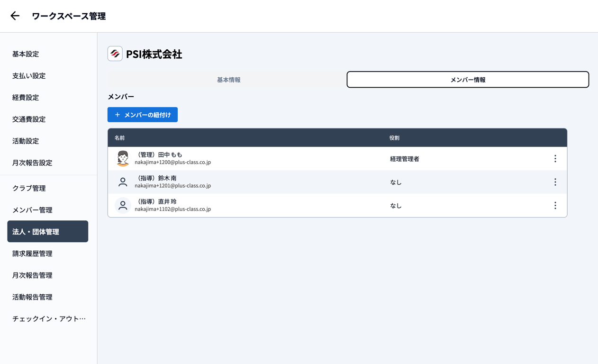This screenshot has width=598, height=364.
Task: Select the メンバー情報 tab
Action: [468, 80]
